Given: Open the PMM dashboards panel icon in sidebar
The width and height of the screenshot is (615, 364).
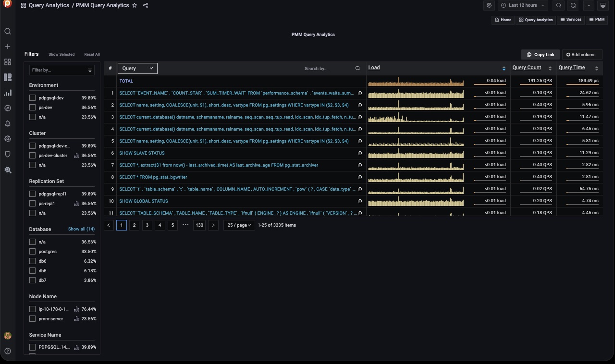Looking at the screenshot, I should [x=8, y=77].
